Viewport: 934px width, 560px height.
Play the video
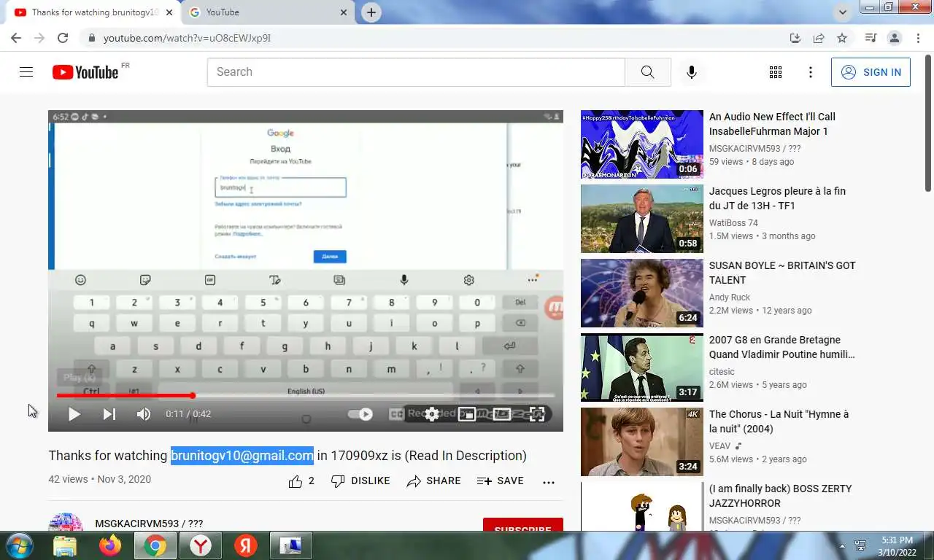pos(74,414)
